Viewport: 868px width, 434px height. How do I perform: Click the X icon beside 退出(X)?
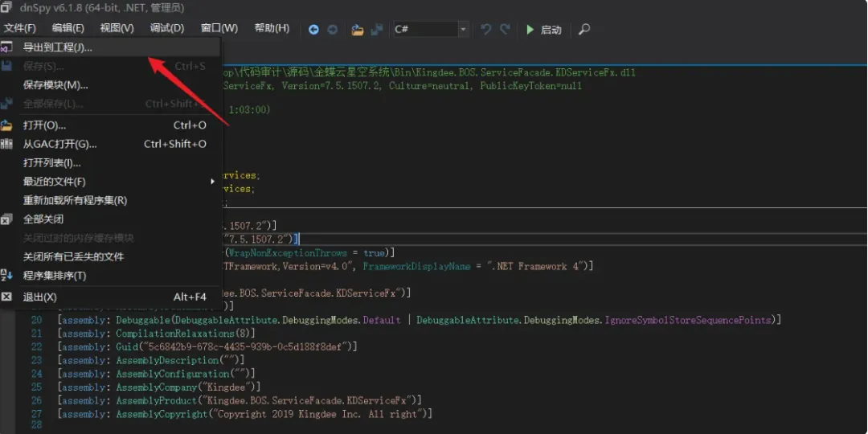click(x=6, y=297)
